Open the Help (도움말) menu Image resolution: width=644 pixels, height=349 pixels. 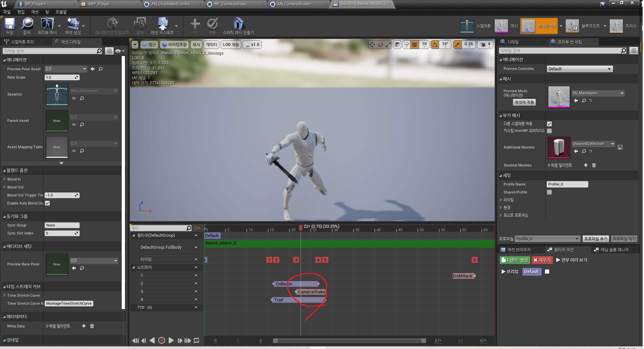[x=61, y=12]
